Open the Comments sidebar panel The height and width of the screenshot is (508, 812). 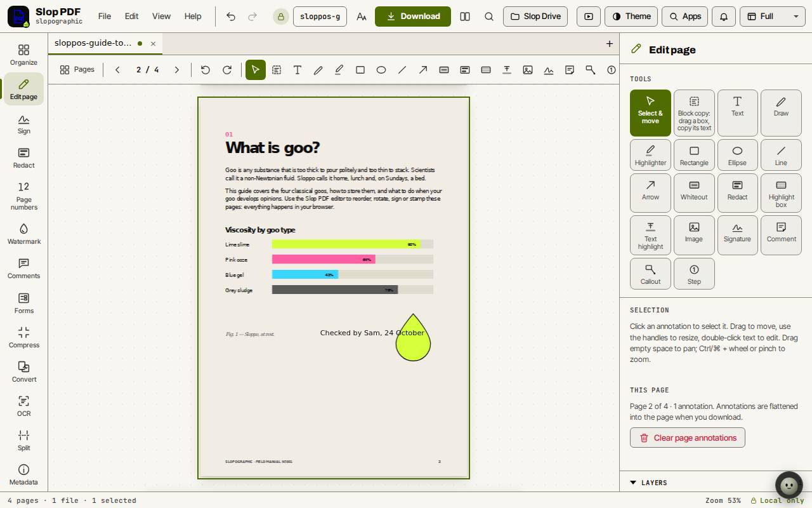pyautogui.click(x=23, y=268)
